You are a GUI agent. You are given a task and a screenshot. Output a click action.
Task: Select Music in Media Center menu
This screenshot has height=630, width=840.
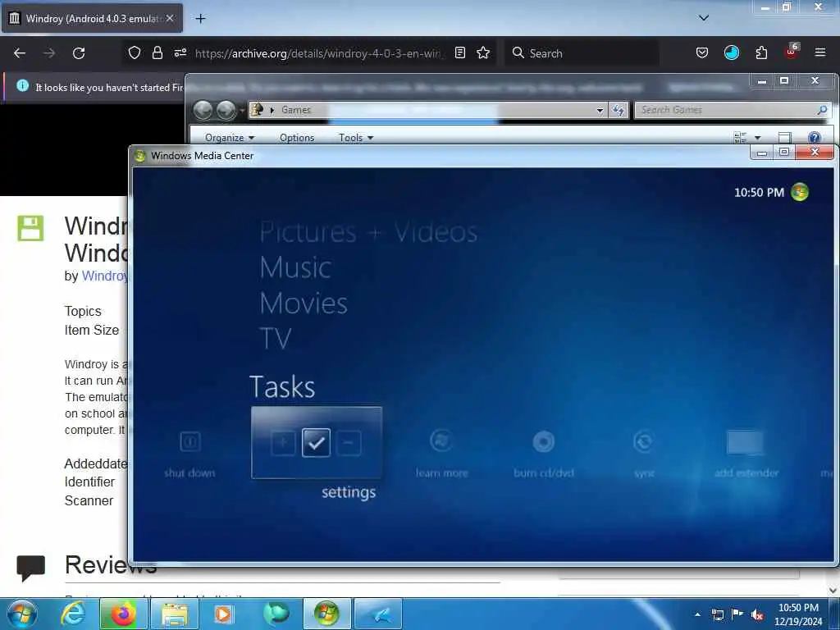click(x=295, y=267)
